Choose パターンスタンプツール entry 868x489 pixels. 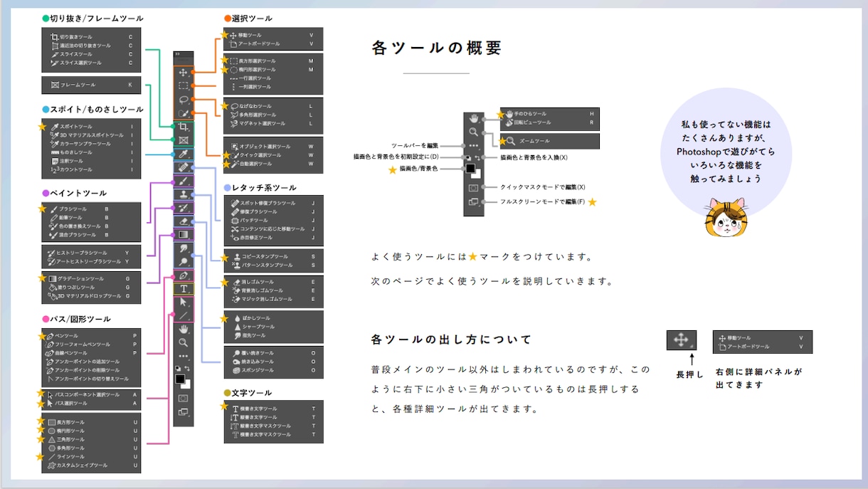point(260,265)
